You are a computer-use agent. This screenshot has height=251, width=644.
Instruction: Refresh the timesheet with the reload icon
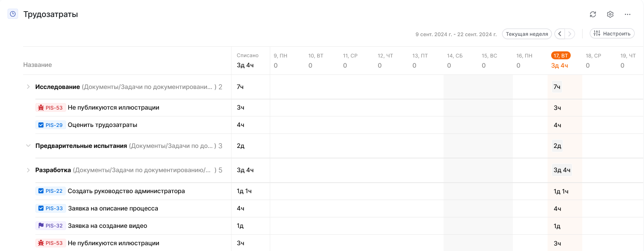click(593, 14)
